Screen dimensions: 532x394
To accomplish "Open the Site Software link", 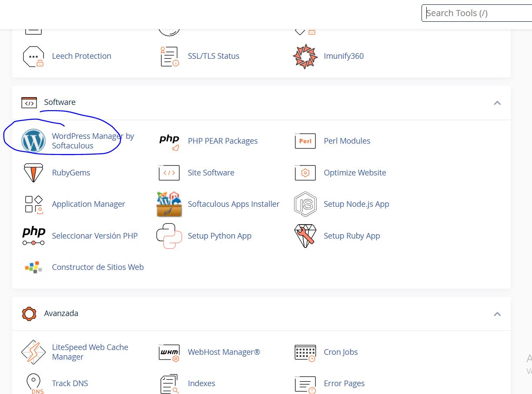I will pos(211,173).
